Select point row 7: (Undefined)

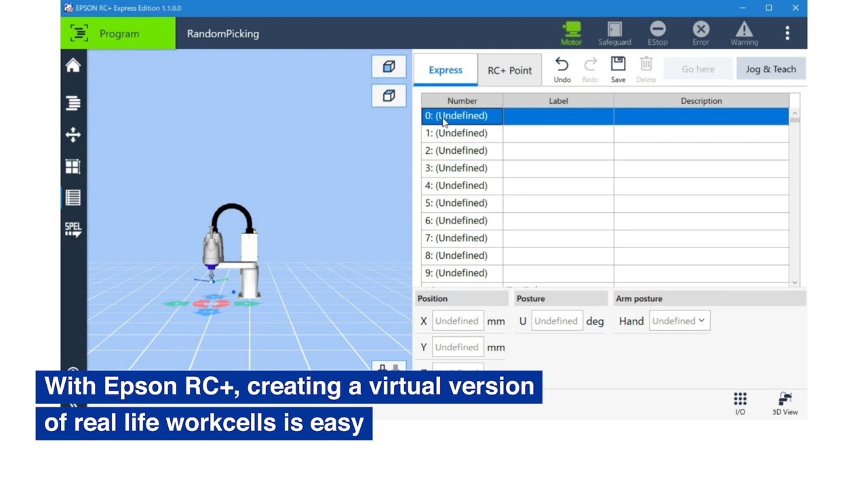[x=605, y=238]
